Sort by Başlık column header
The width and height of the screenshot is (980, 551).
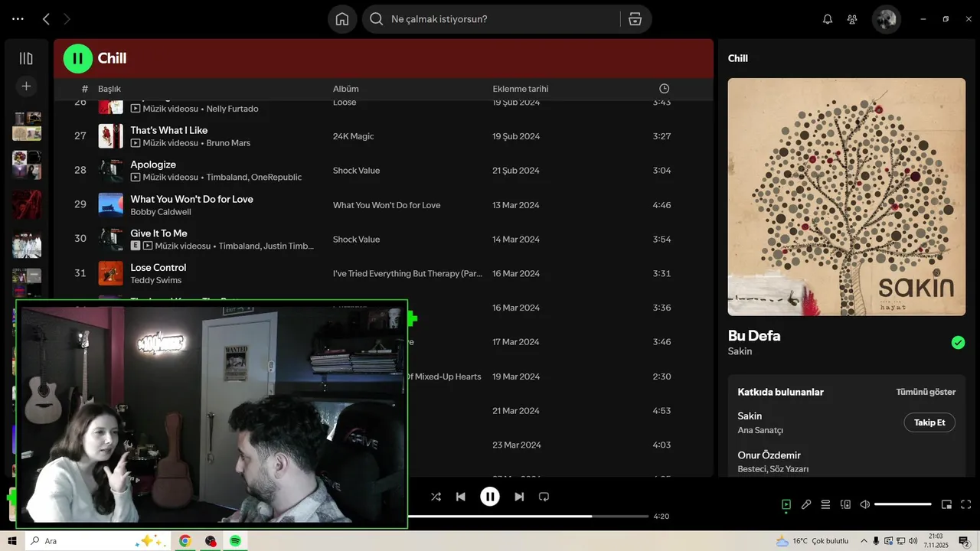click(x=109, y=89)
